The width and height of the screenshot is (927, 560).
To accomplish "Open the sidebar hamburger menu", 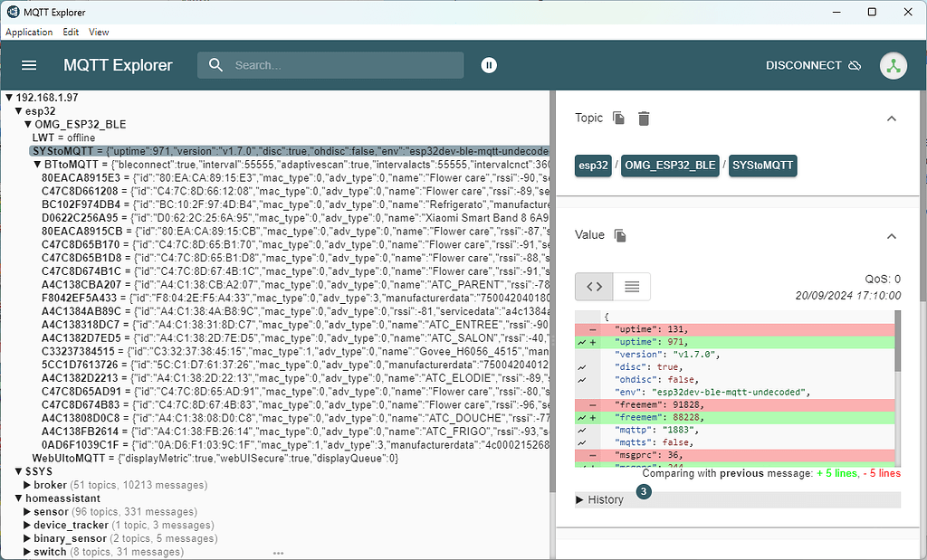I will pos(28,64).
